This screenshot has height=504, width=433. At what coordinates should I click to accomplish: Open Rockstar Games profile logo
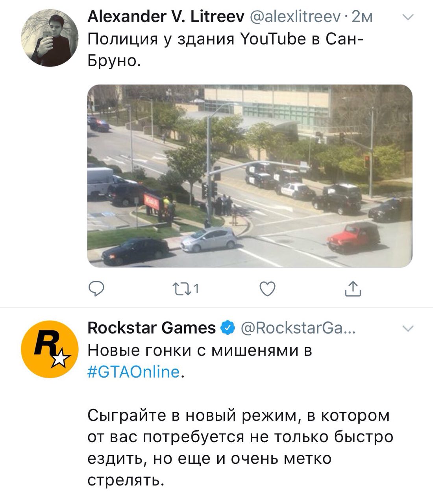(49, 350)
